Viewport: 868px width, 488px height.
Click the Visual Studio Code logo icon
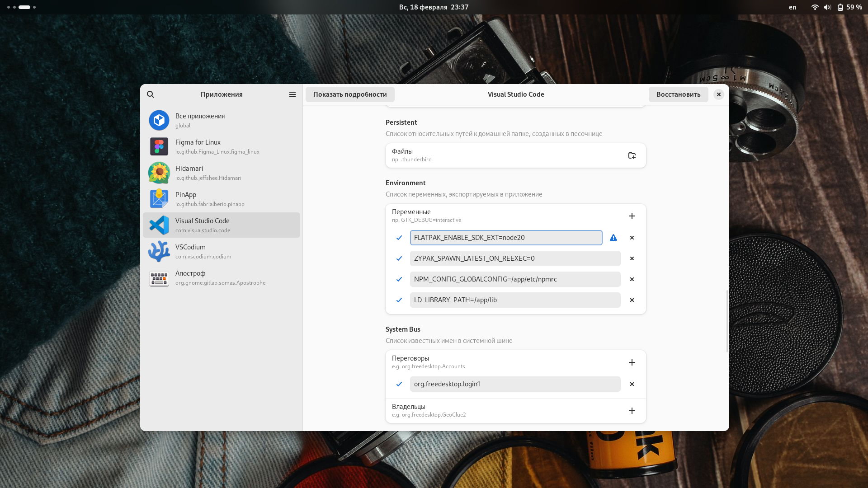click(x=159, y=225)
